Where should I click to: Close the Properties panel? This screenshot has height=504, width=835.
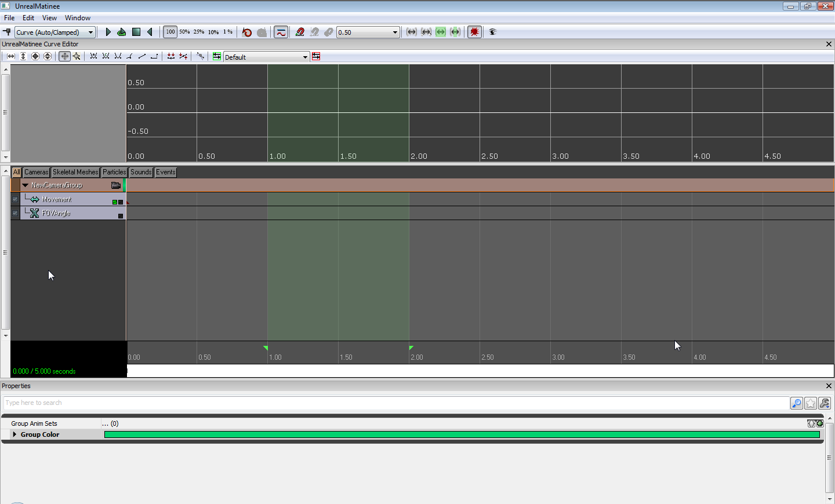[829, 386]
